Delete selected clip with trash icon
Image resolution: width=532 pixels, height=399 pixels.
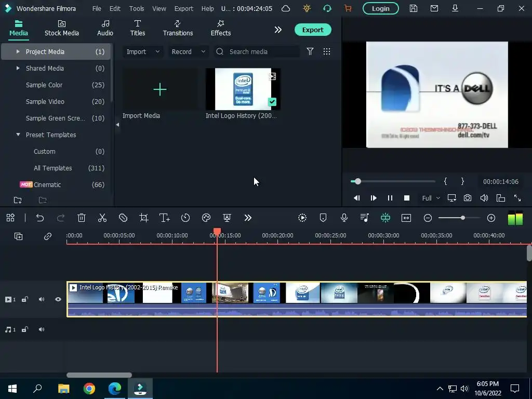pos(82,218)
